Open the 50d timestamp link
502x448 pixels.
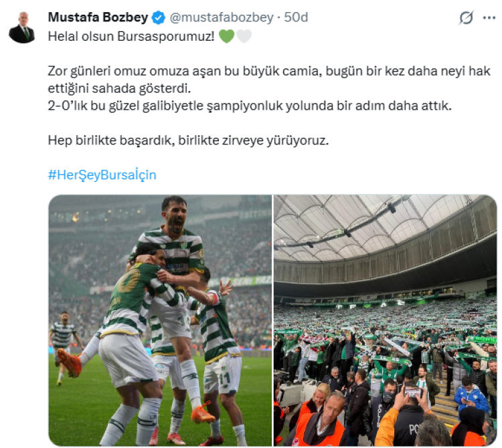tap(296, 17)
